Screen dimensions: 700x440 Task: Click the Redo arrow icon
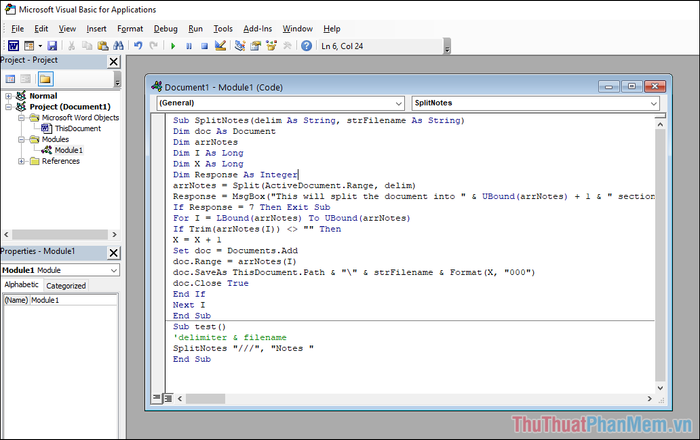pos(154,46)
